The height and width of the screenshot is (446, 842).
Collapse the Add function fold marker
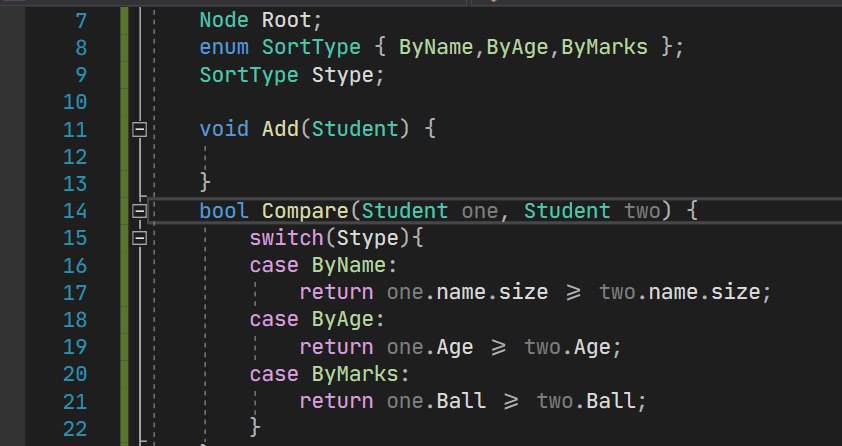pos(139,129)
